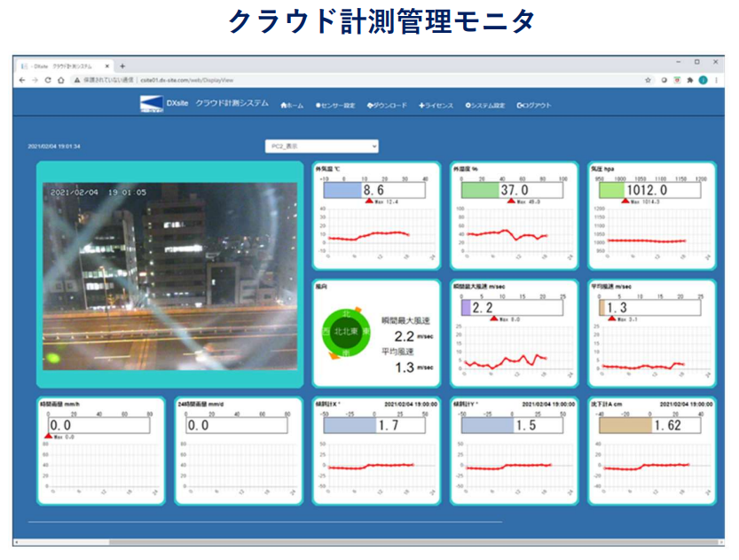Click the 外気温 ℃ card title
Image resolution: width=739 pixels, height=560 pixels.
[327, 169]
